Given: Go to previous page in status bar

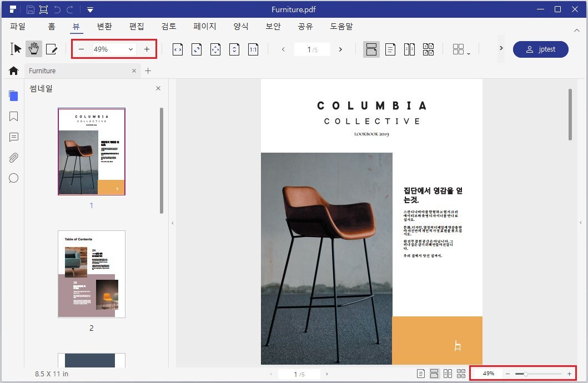Looking at the screenshot, I should [271, 374].
